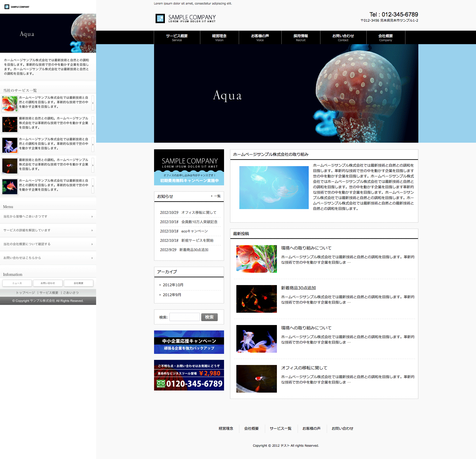Expand the 2012年10月 archive entry
Image resolution: width=476 pixels, height=459 pixels.
tap(173, 285)
